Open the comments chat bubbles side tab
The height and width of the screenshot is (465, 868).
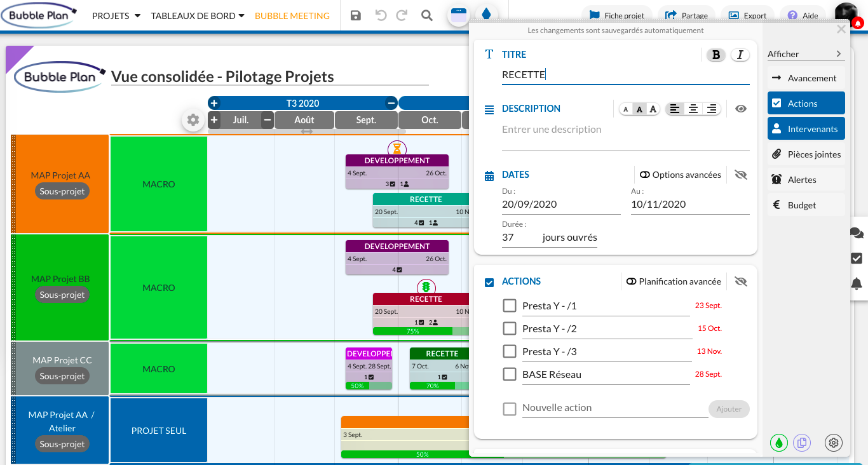(857, 233)
